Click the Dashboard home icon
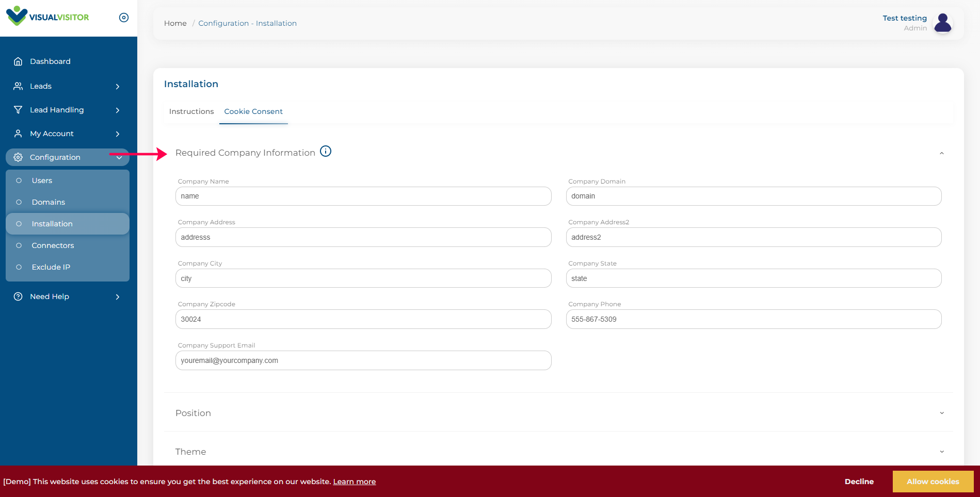 (x=18, y=61)
